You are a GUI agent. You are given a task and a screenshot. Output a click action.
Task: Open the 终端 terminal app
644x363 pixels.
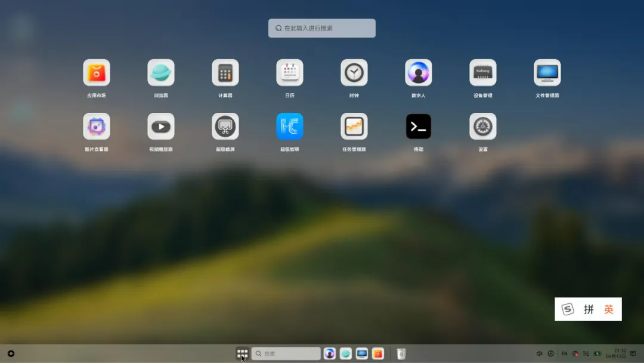point(419,127)
